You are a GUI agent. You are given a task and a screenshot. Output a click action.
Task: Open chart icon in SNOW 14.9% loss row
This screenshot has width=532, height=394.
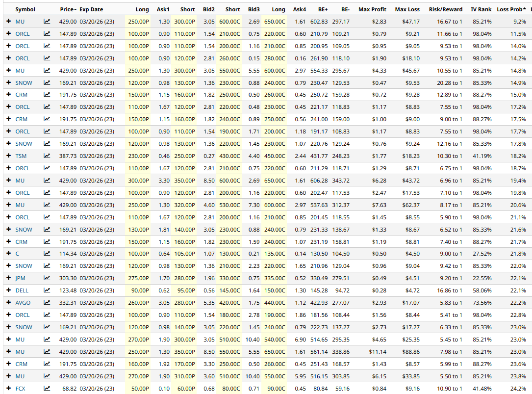[47, 82]
